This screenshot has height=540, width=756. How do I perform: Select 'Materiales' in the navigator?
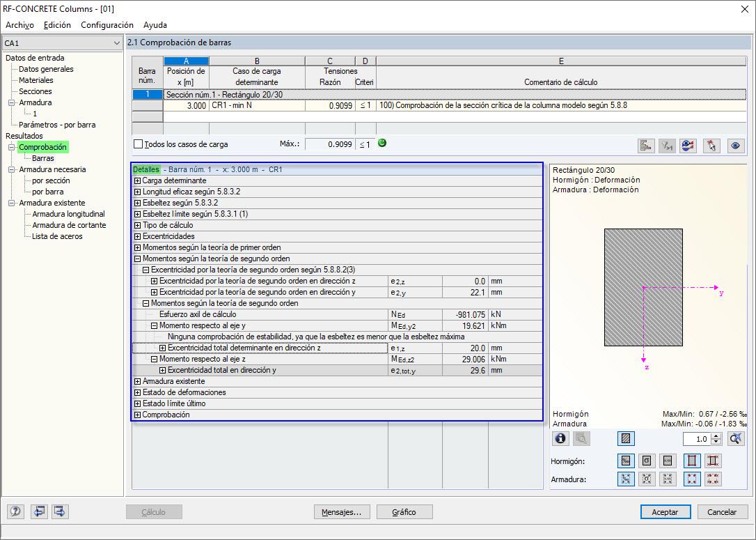(36, 80)
